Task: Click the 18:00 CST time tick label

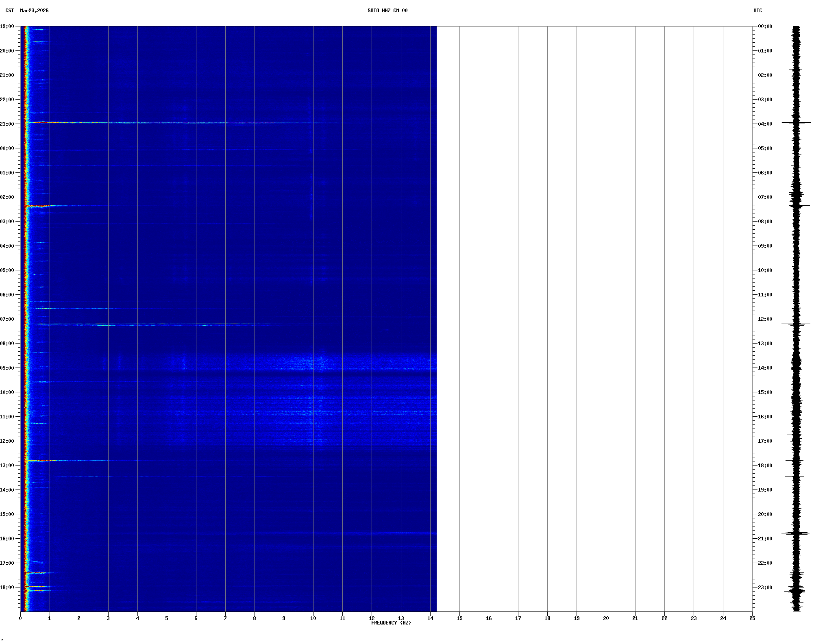Action: click(7, 587)
